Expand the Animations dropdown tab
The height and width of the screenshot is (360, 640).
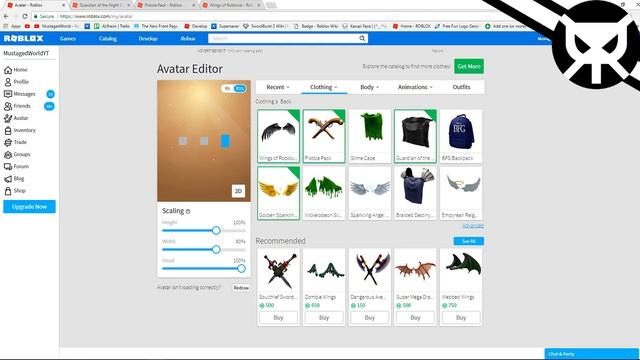coord(415,87)
